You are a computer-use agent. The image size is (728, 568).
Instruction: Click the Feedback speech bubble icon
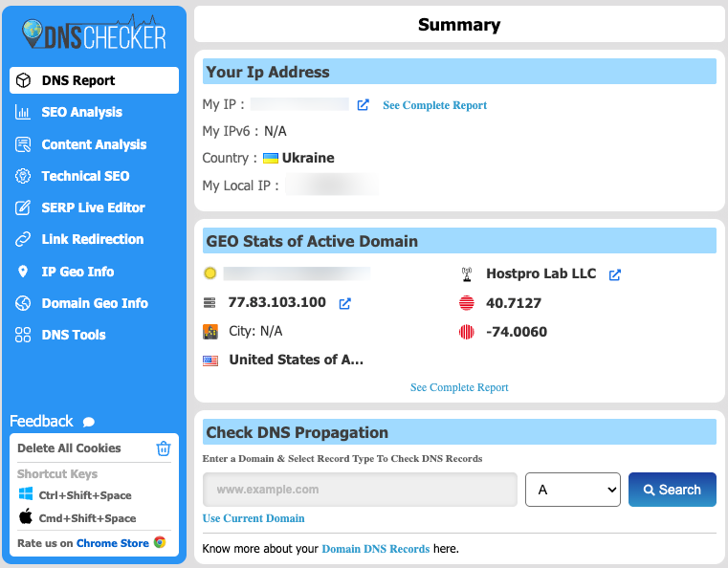click(89, 422)
